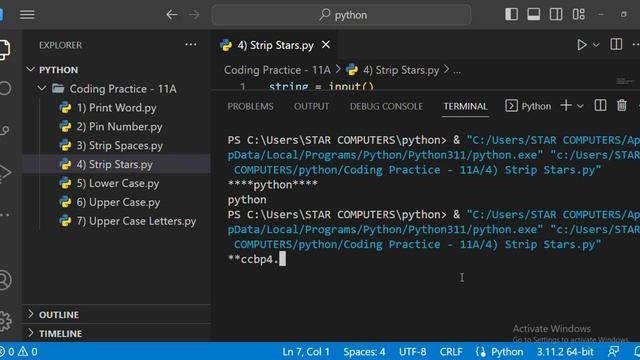Change indentation via Spaces: 4
This screenshot has height=360, width=640.
(364, 351)
